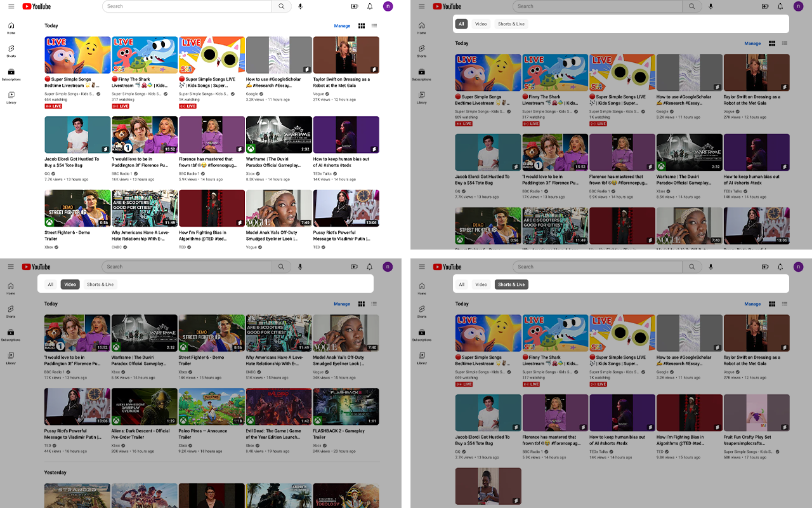Click 'Evil Dead: The Game | Game of the Year' title
This screenshot has width=812, height=508.
coord(273,433)
